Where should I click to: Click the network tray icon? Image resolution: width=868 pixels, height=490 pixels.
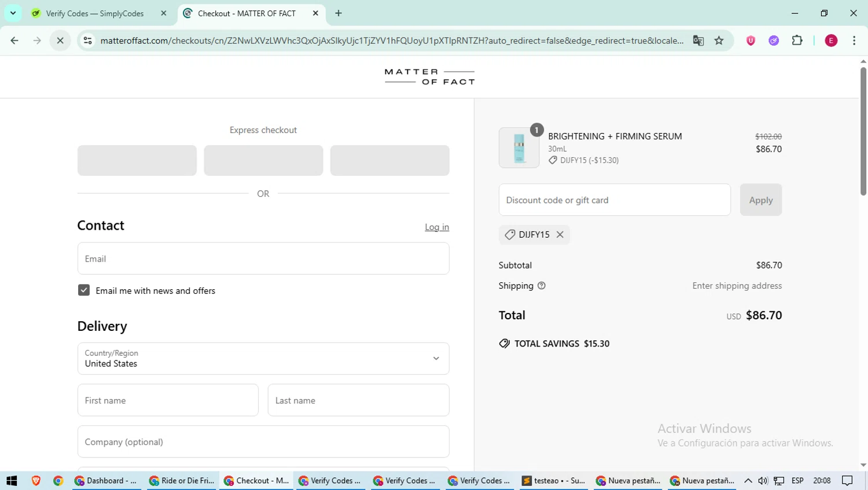(779, 480)
